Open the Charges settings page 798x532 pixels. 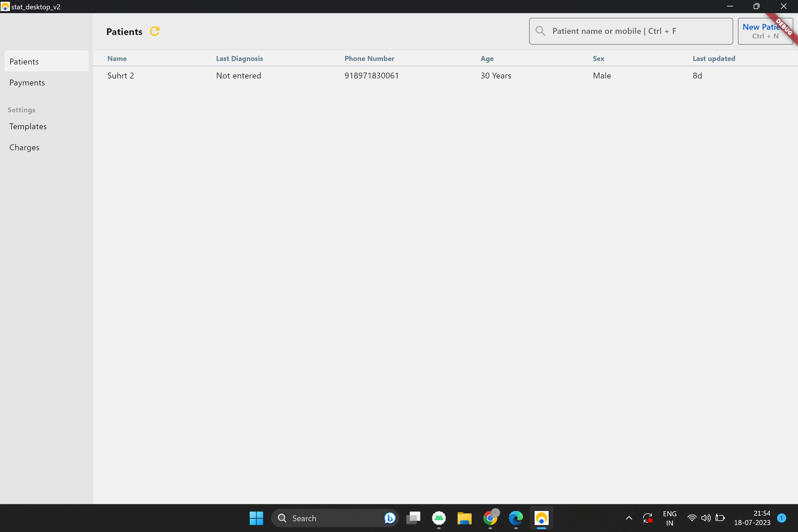pyautogui.click(x=24, y=147)
